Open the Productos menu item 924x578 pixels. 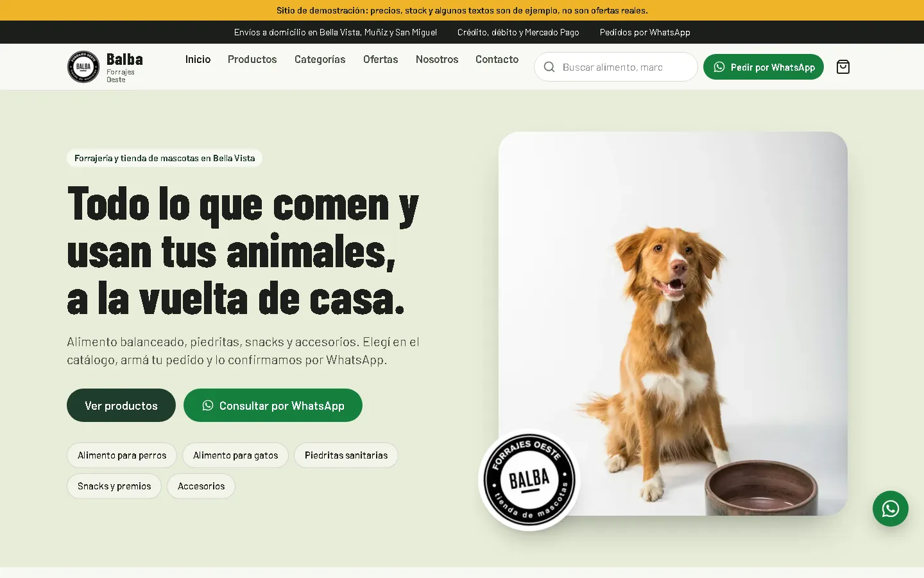coord(252,59)
